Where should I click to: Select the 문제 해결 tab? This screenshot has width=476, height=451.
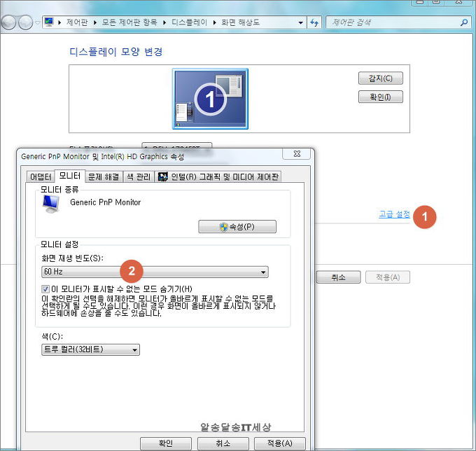click(103, 176)
